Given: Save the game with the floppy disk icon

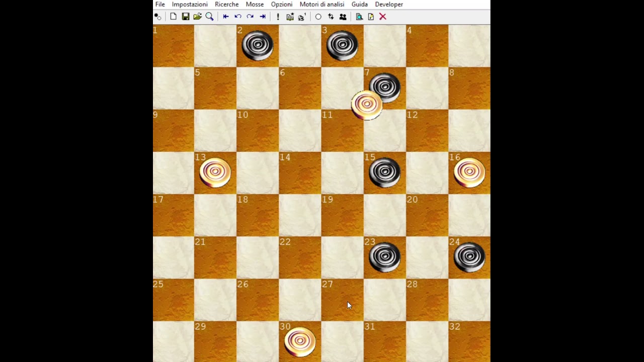Looking at the screenshot, I should (185, 17).
